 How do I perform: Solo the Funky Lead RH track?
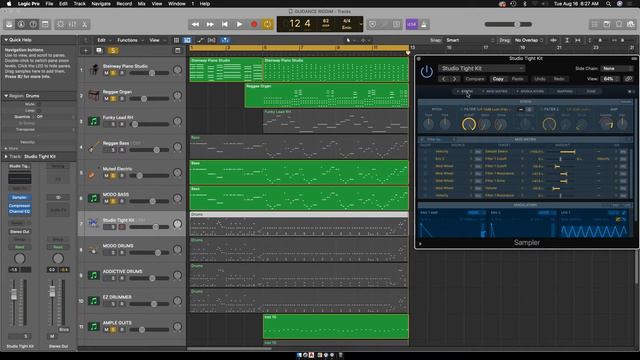(x=113, y=124)
